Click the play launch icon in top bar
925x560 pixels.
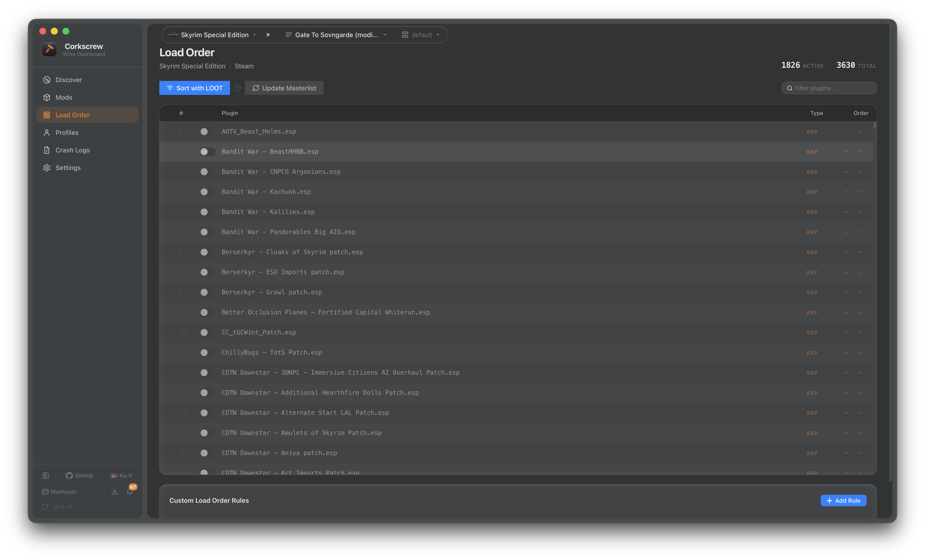[268, 34]
